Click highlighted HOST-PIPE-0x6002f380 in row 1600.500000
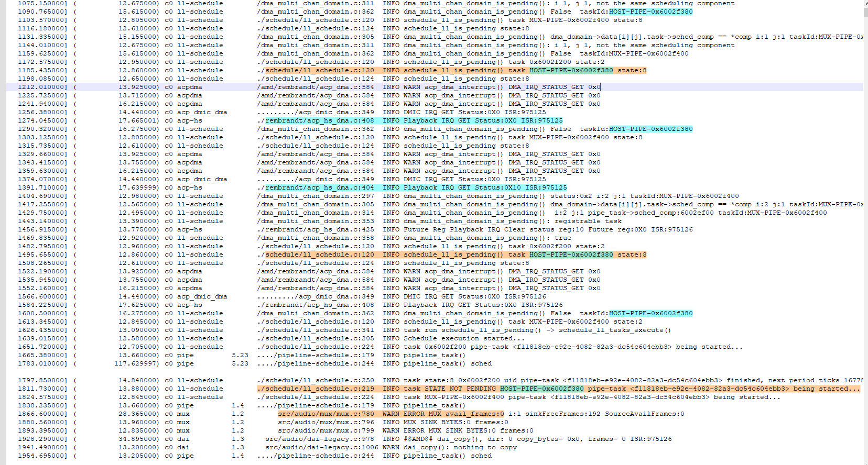Image resolution: width=868 pixels, height=465 pixels. (x=650, y=313)
